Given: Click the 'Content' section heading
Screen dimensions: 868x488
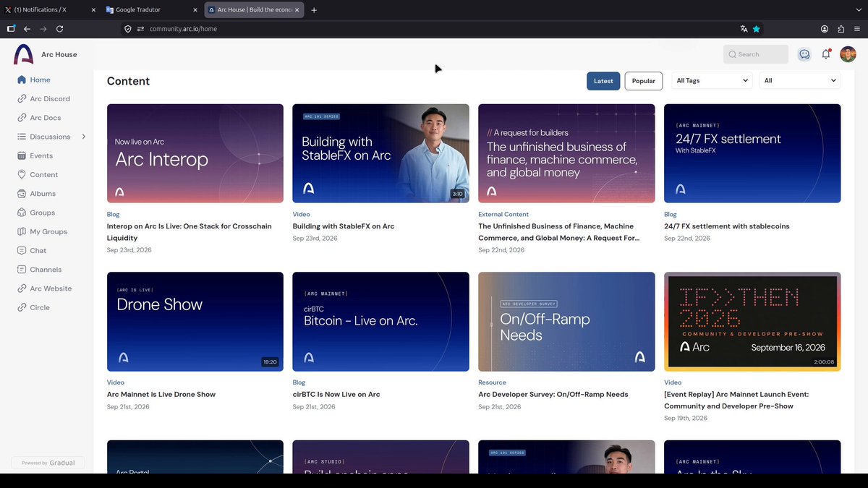Looking at the screenshot, I should click(128, 81).
